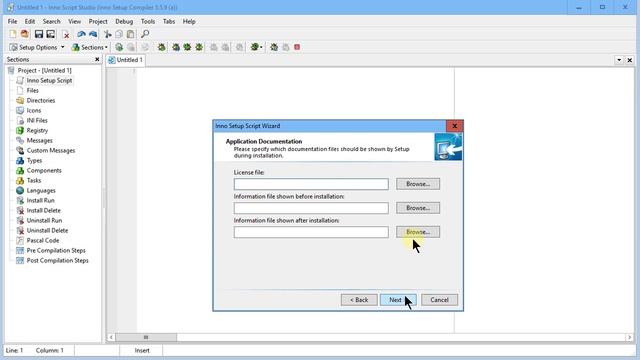Click the Compile icon right of Sections

(119, 47)
